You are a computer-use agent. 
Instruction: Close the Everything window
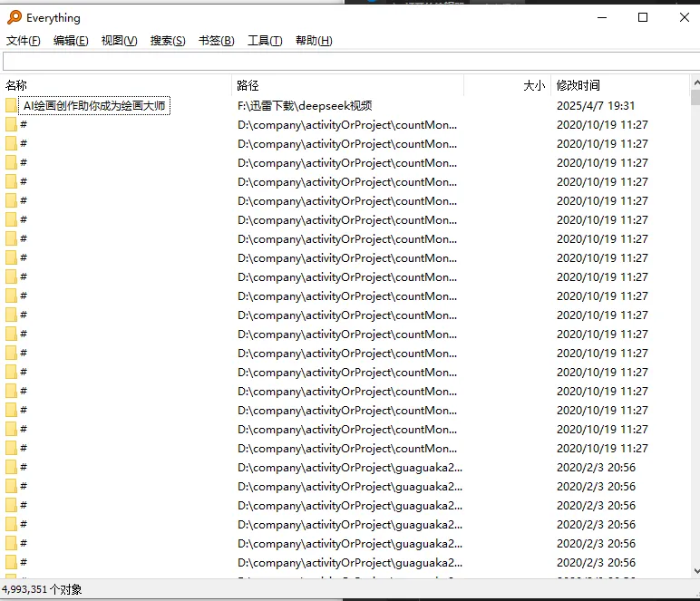(x=684, y=17)
